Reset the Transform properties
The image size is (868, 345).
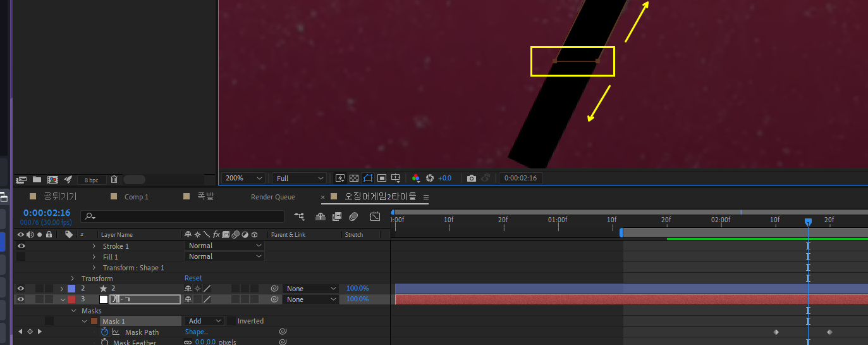[193, 279]
